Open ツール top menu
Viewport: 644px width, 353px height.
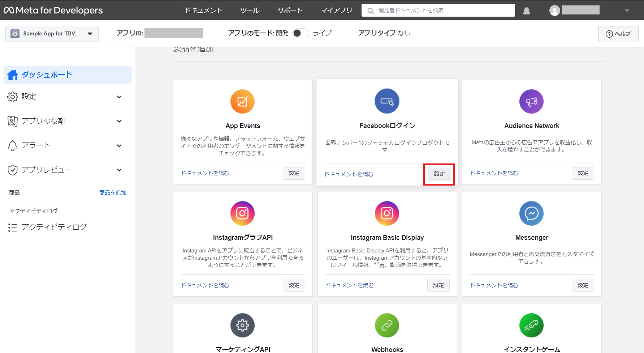tap(250, 10)
